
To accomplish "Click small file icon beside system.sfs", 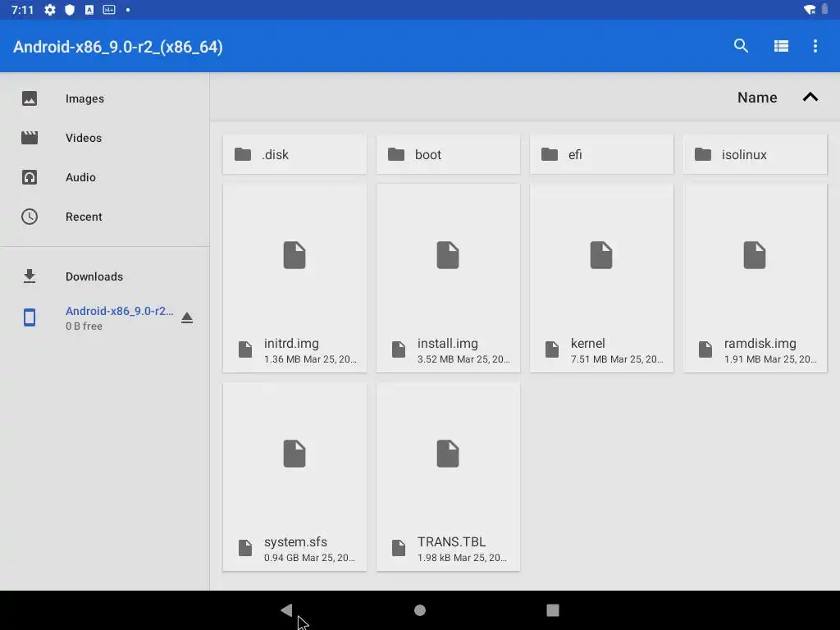I will (245, 548).
